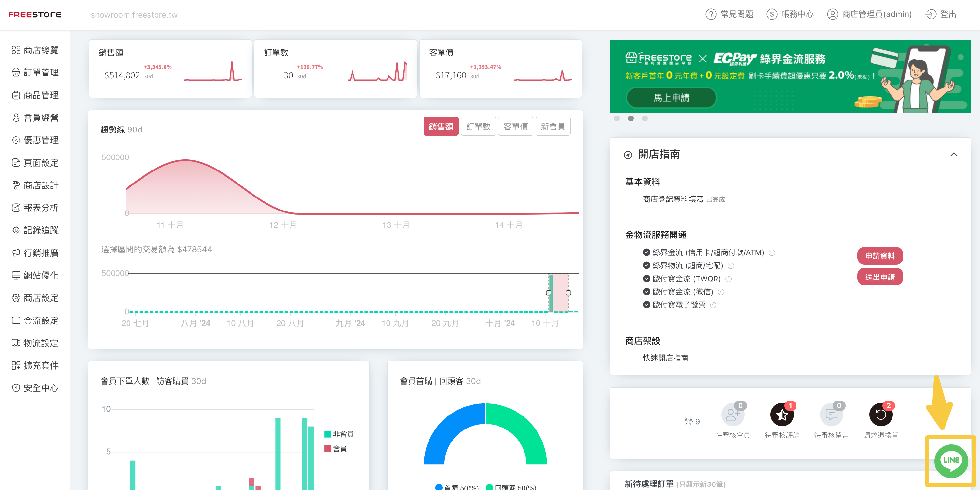Click refresh icon next to 綠界物流
Screen dimensions: 980x490
pos(731,265)
